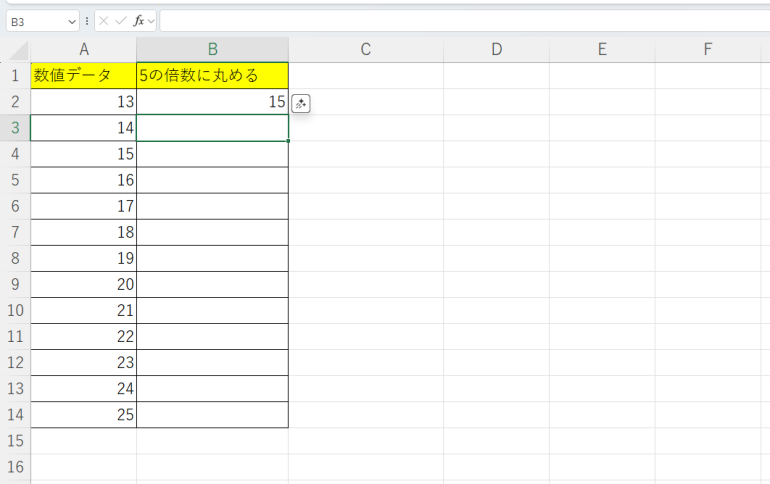The height and width of the screenshot is (484, 770).
Task: Select row 8 header
Action: [x=15, y=258]
